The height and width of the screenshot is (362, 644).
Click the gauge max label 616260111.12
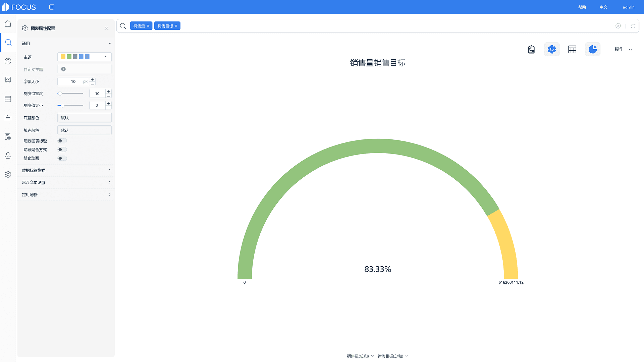511,282
